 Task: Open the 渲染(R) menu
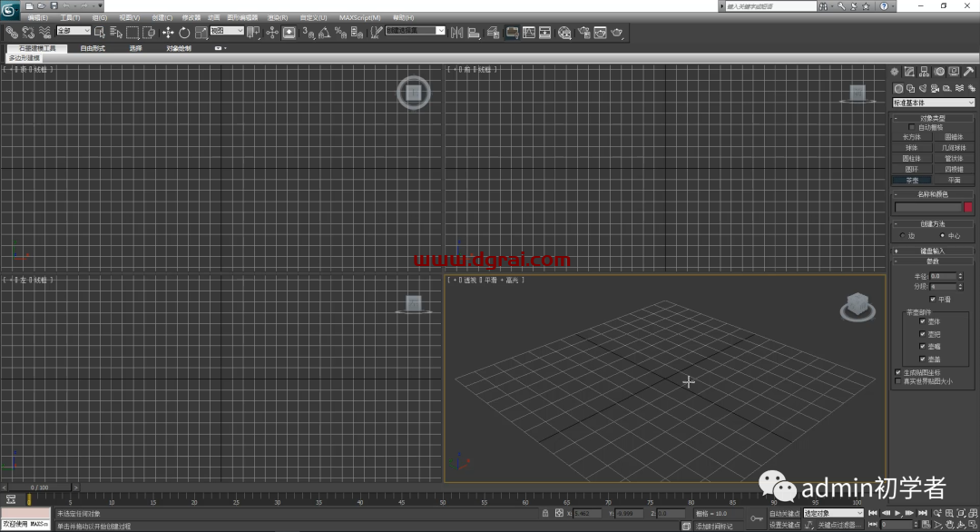coord(278,17)
